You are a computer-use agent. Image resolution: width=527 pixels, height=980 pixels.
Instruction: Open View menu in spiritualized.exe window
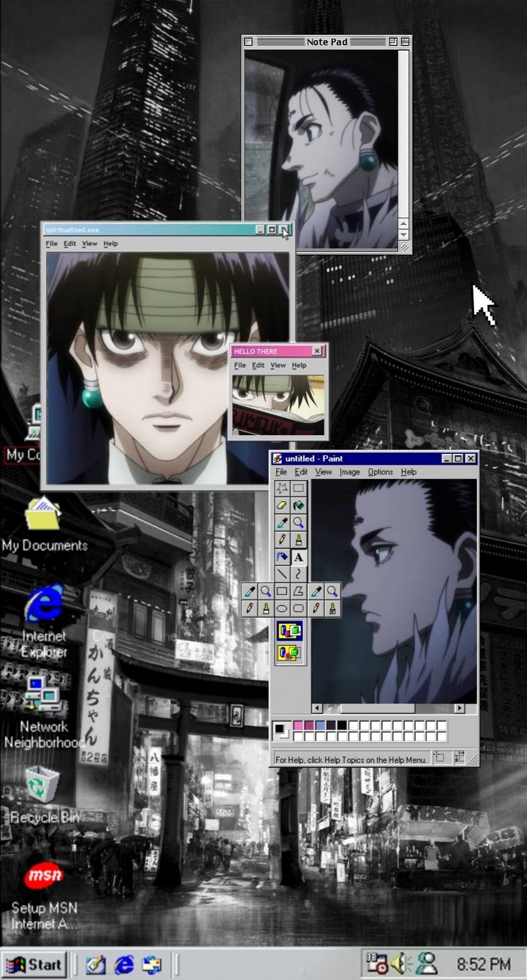pyautogui.click(x=89, y=243)
